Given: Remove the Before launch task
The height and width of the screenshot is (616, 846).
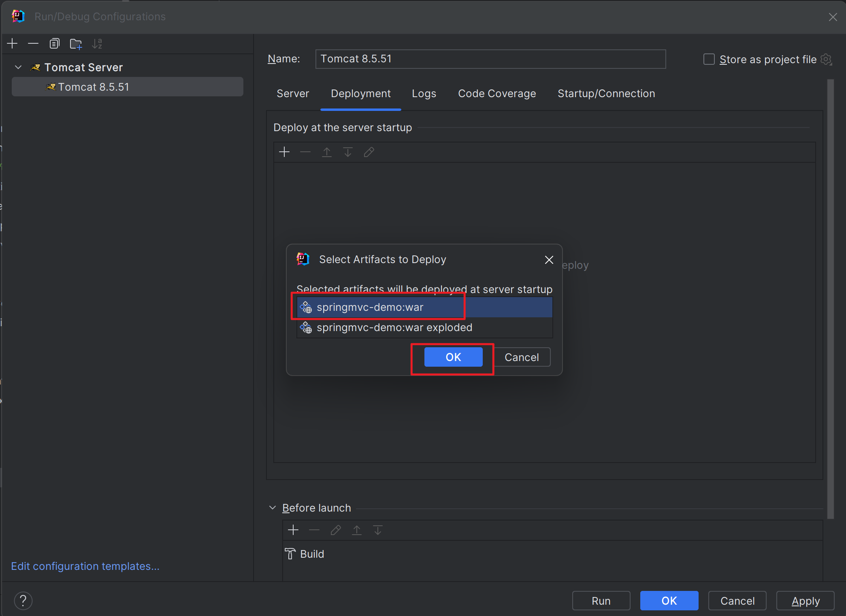Looking at the screenshot, I should click(314, 530).
